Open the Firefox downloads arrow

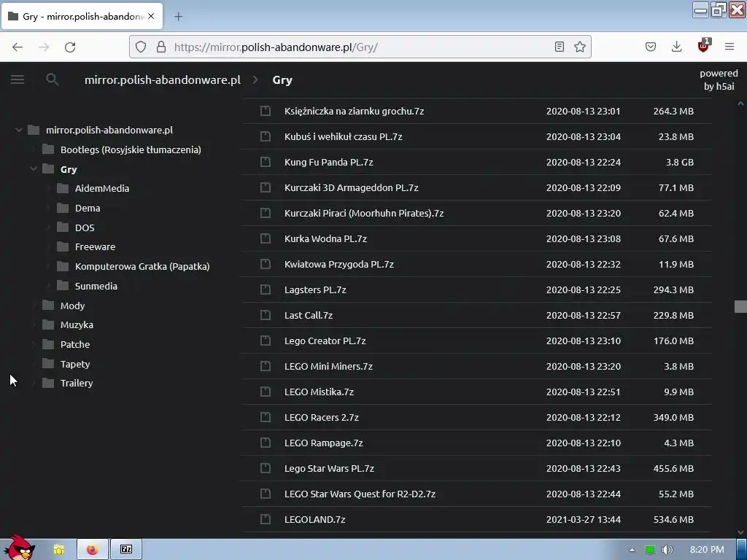click(x=676, y=47)
